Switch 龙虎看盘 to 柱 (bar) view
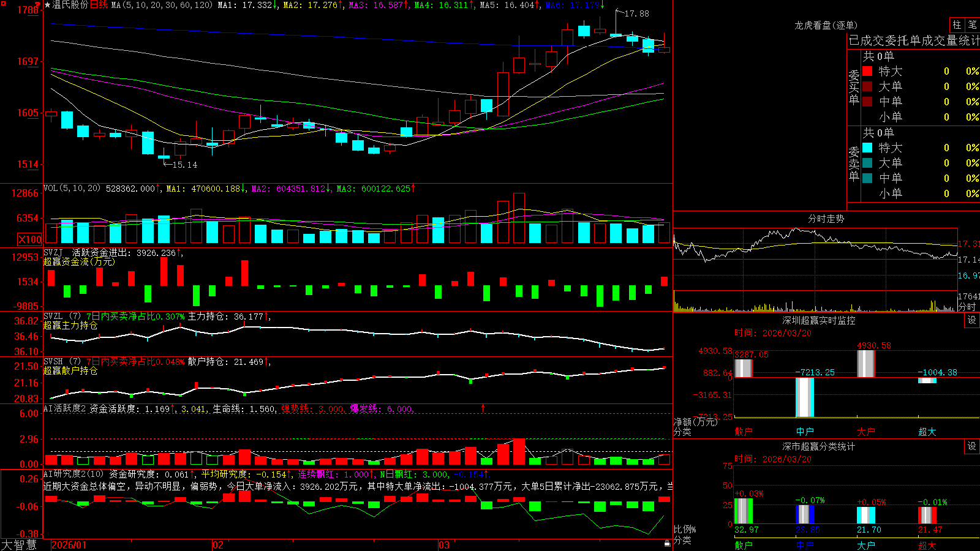Image resolution: width=980 pixels, height=551 pixels. click(x=957, y=24)
